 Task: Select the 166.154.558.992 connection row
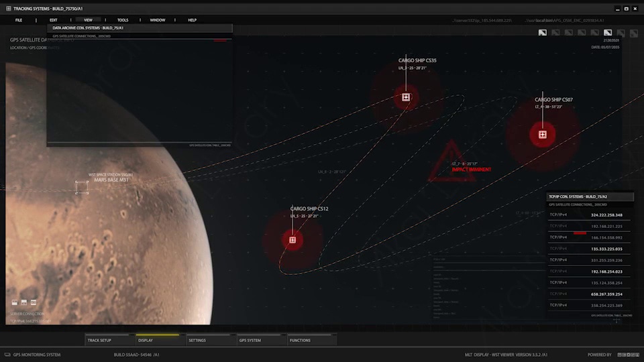590,237
